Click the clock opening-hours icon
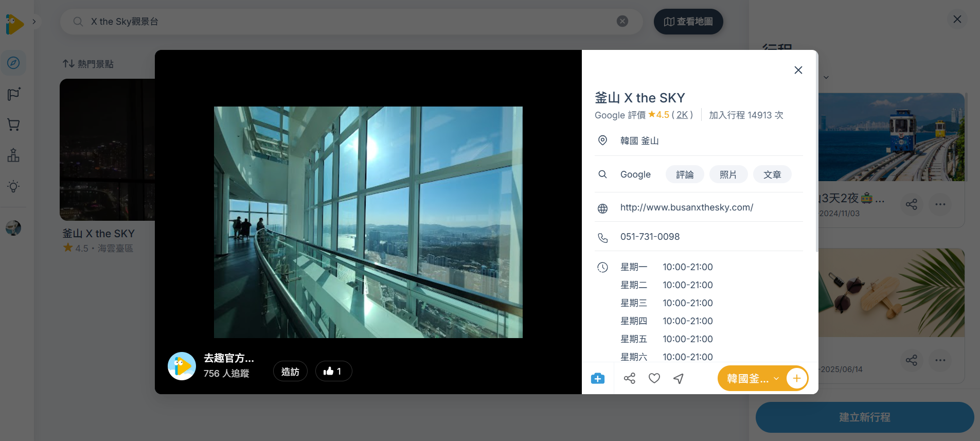 (602, 267)
